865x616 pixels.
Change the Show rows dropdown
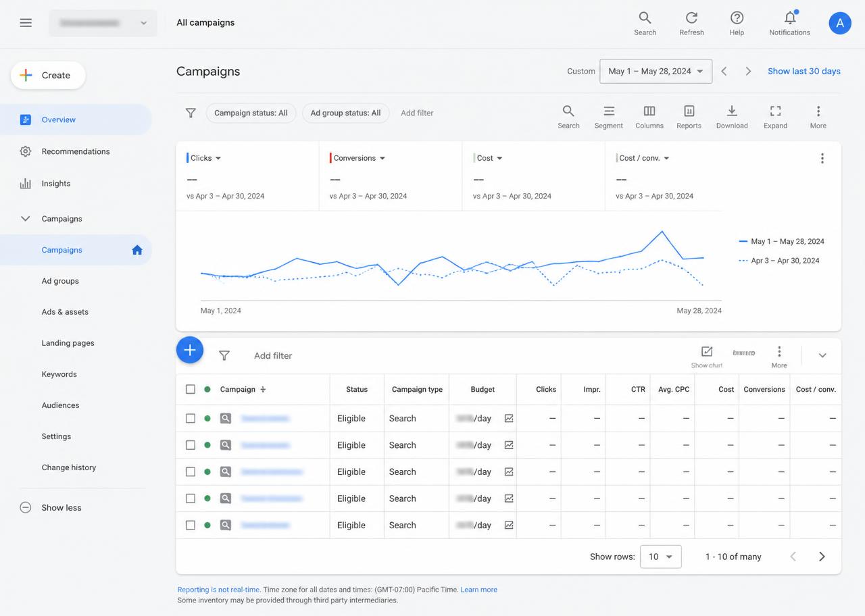click(660, 557)
